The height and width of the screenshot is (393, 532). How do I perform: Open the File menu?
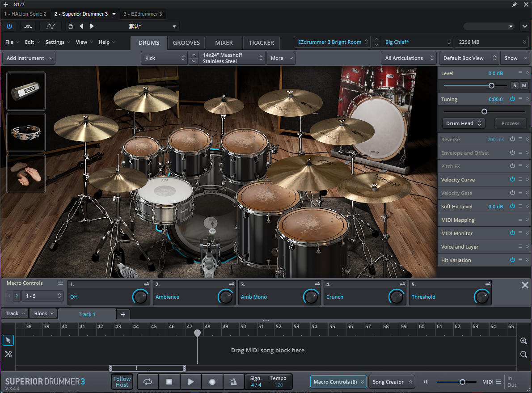12,42
